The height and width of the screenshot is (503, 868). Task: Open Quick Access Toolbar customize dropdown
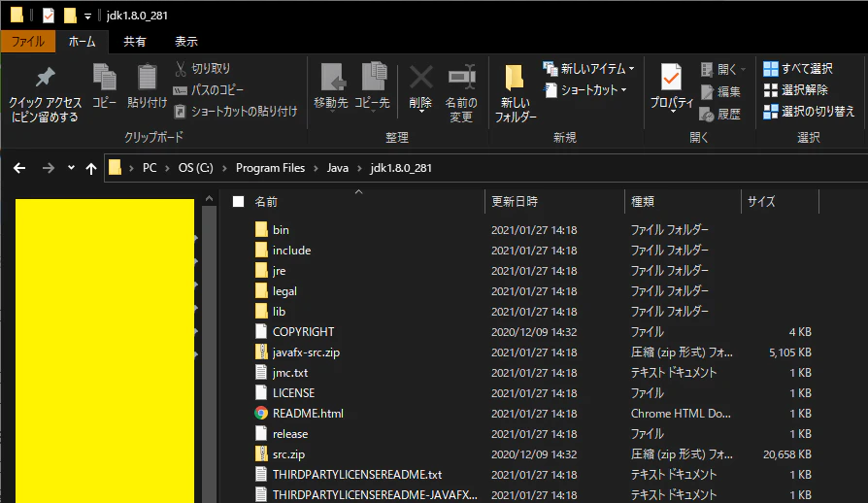[x=87, y=17]
